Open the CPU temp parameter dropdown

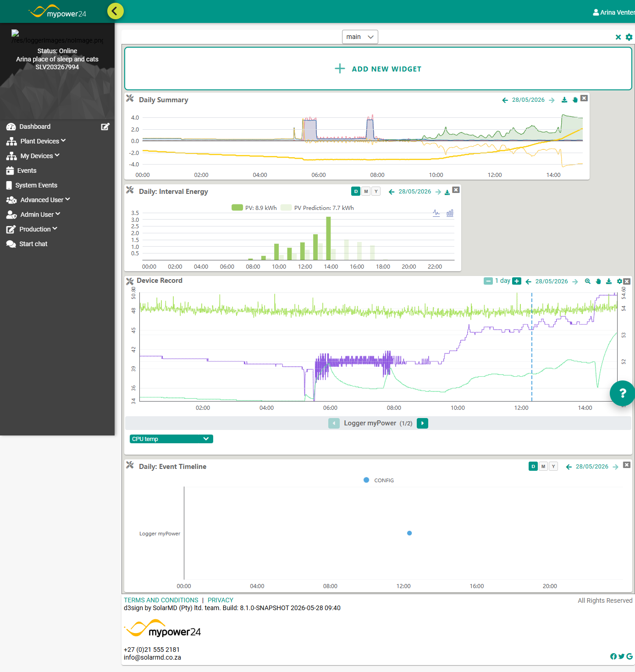click(171, 439)
